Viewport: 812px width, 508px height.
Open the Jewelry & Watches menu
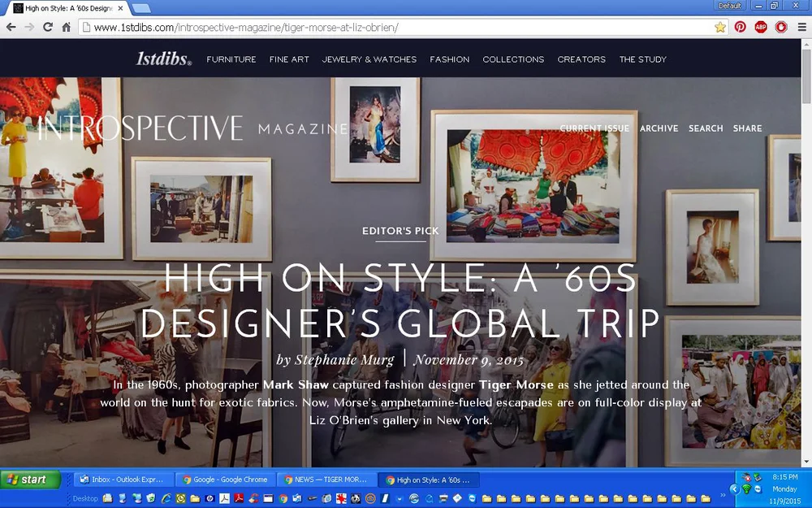point(369,59)
